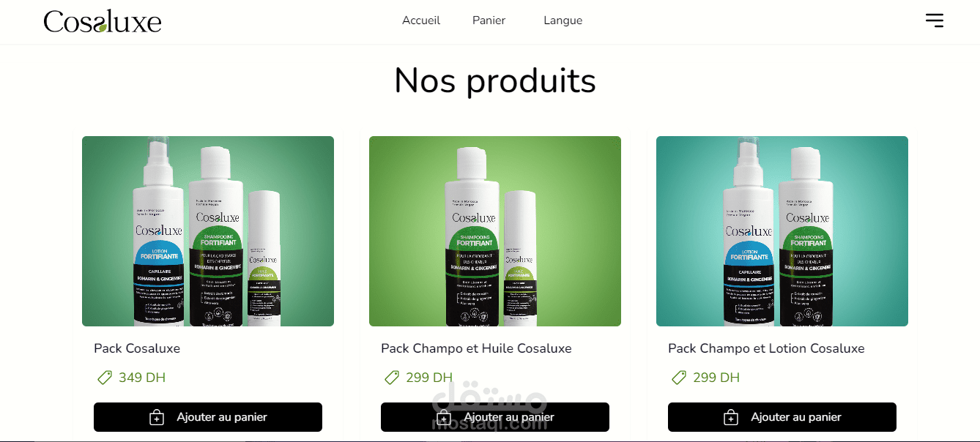The height and width of the screenshot is (442, 980).
Task: Click the price tag icon under Pack Champo et Lotion
Action: click(679, 378)
